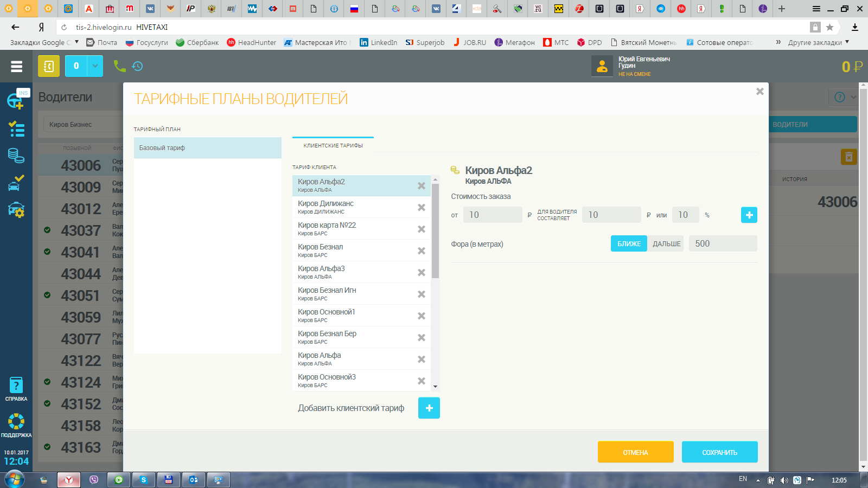Open the Справка help icon

click(x=16, y=389)
